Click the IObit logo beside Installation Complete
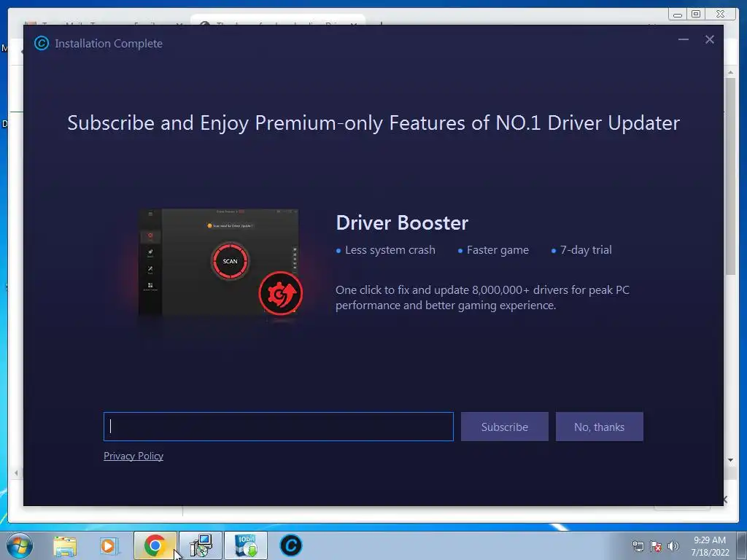 click(42, 43)
